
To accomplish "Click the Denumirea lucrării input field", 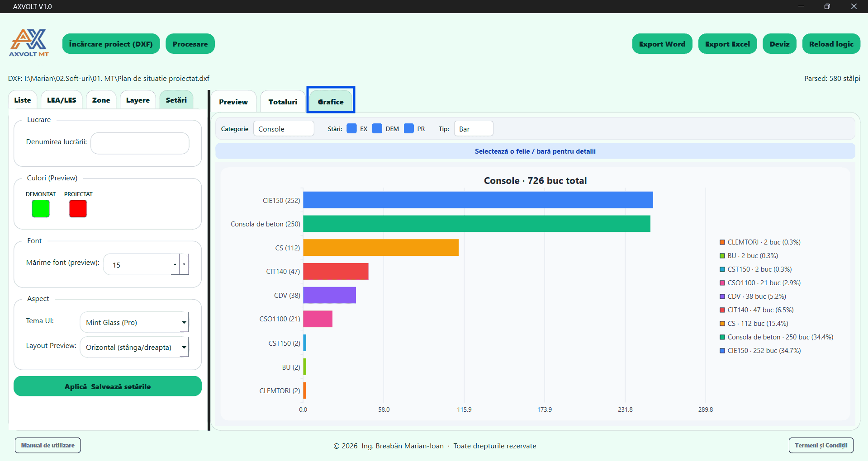I will point(140,143).
